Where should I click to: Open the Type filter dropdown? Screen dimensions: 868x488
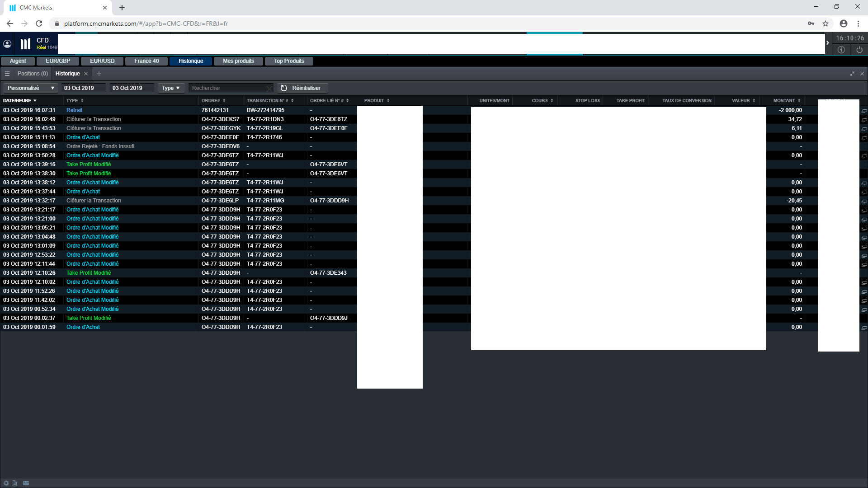171,88
